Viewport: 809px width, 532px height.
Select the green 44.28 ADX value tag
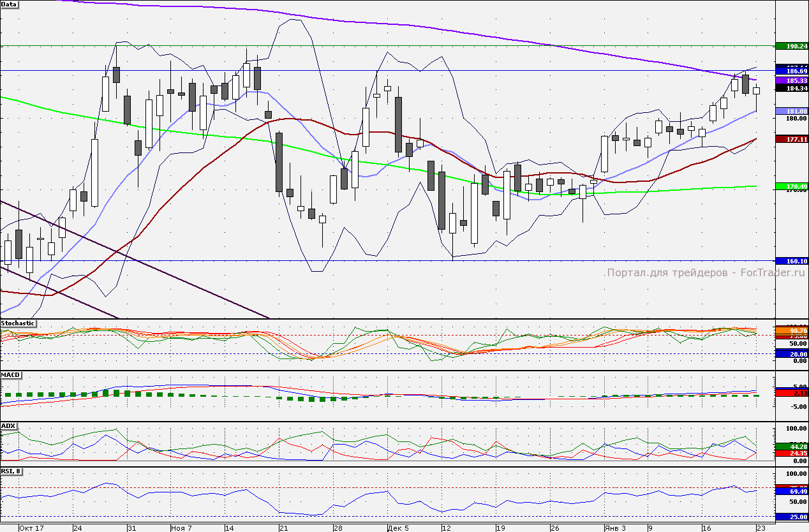[x=792, y=446]
